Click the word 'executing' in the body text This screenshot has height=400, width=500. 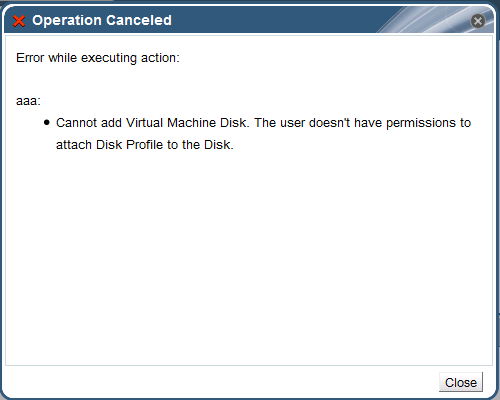click(109, 58)
